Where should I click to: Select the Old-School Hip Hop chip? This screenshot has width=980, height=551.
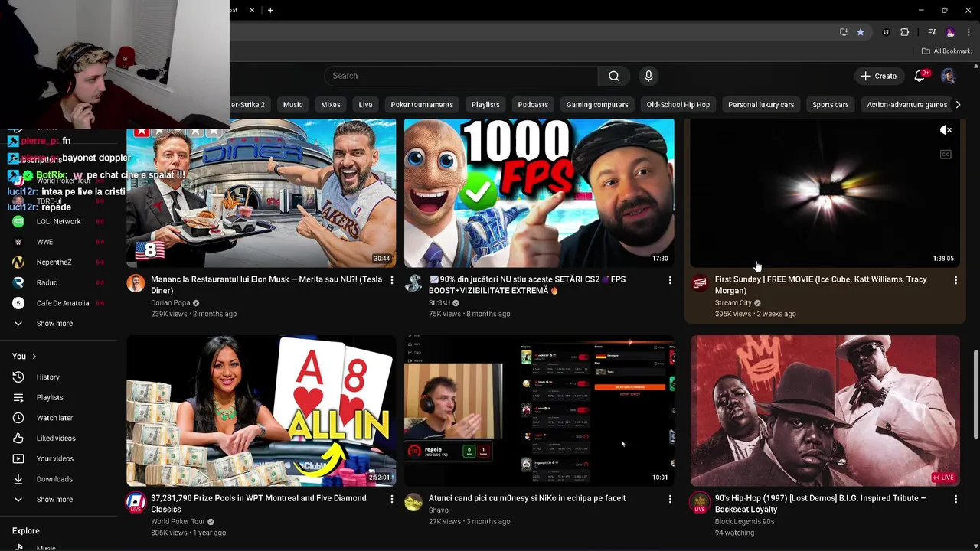tap(678, 105)
